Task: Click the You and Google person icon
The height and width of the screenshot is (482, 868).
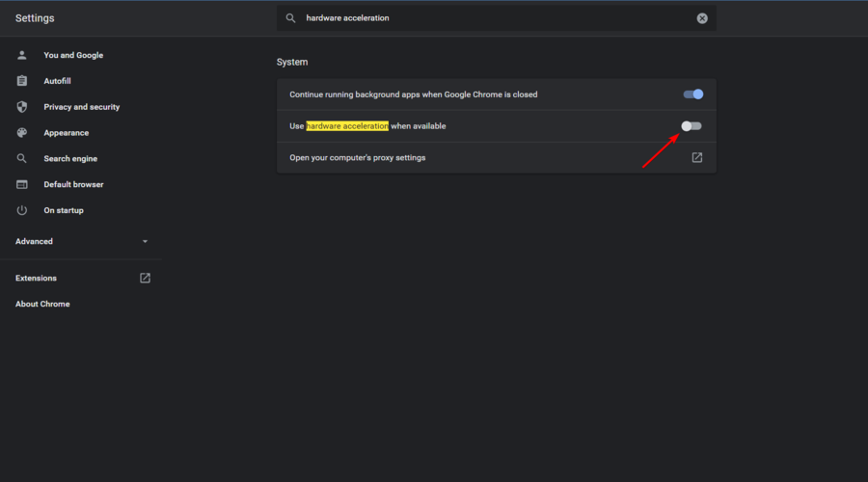Action: pos(22,55)
